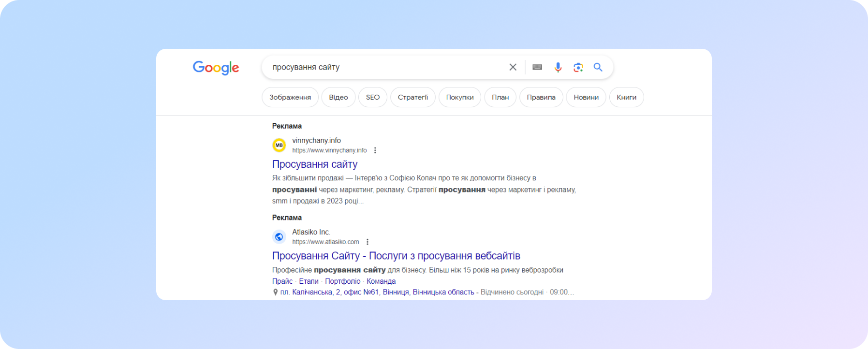
Task: Click the vinnychany.info site favicon
Action: tap(279, 145)
